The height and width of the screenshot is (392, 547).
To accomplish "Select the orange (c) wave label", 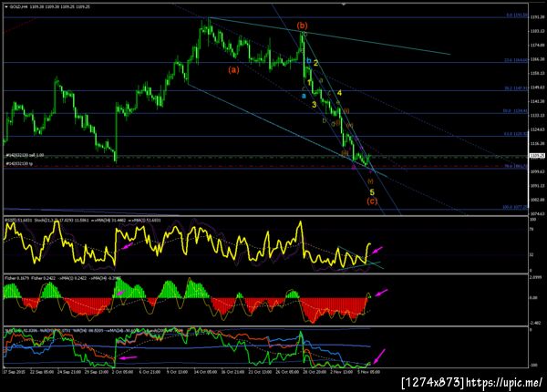I will click(x=372, y=201).
